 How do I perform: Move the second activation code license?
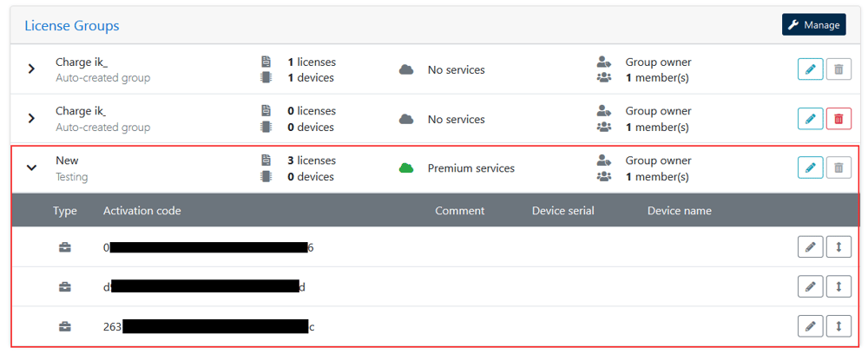point(838,286)
